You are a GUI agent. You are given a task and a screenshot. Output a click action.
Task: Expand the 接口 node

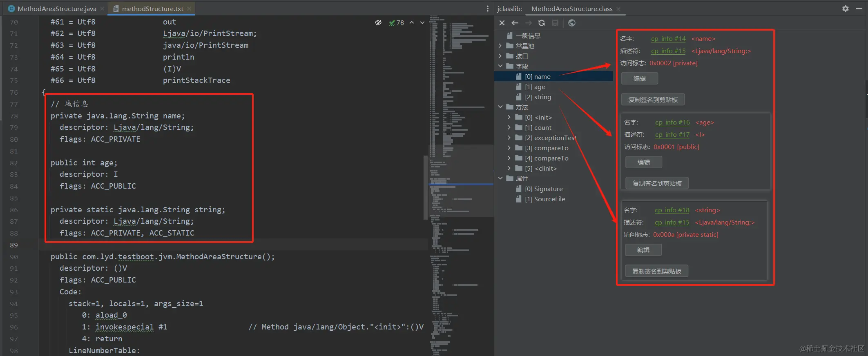click(x=500, y=56)
